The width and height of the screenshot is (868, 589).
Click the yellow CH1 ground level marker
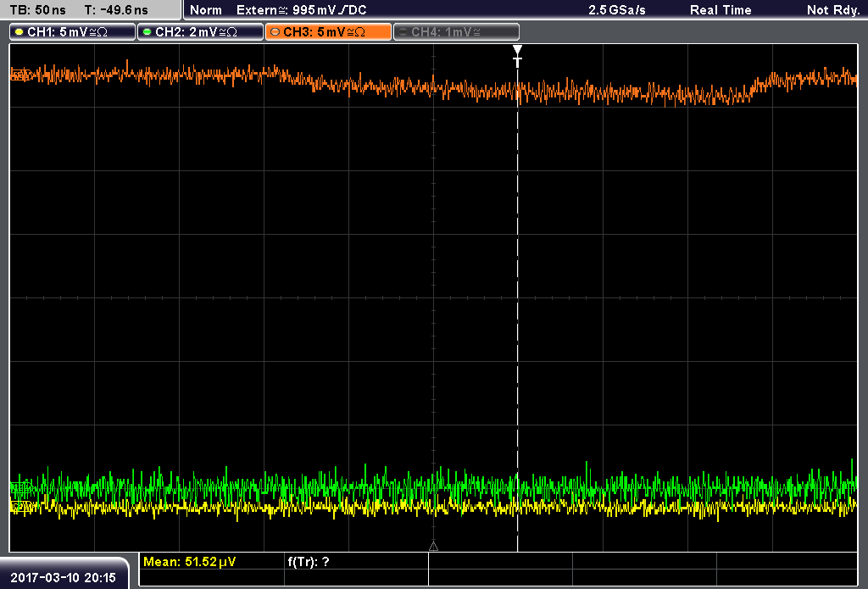19,505
